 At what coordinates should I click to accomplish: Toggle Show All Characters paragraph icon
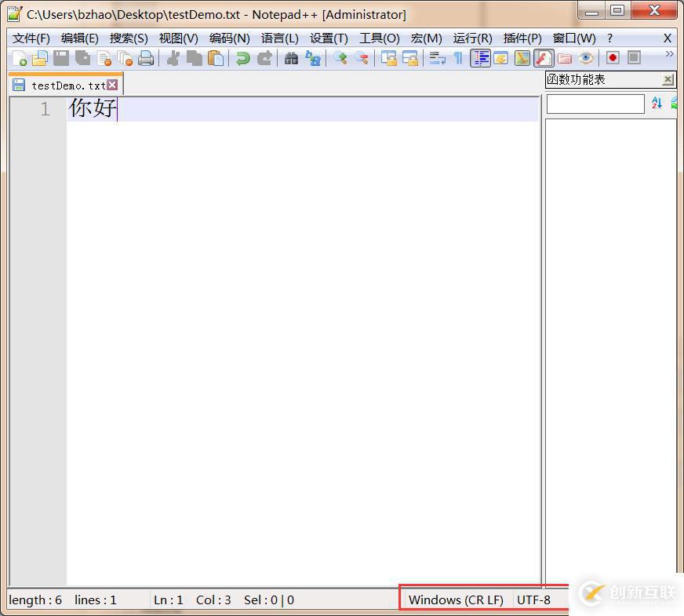457,57
